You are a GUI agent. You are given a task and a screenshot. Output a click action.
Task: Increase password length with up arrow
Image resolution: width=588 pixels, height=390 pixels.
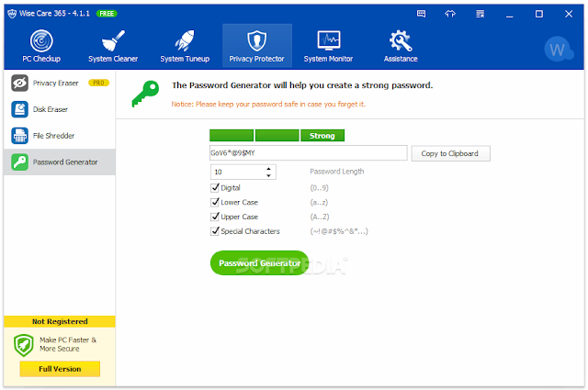click(x=268, y=169)
